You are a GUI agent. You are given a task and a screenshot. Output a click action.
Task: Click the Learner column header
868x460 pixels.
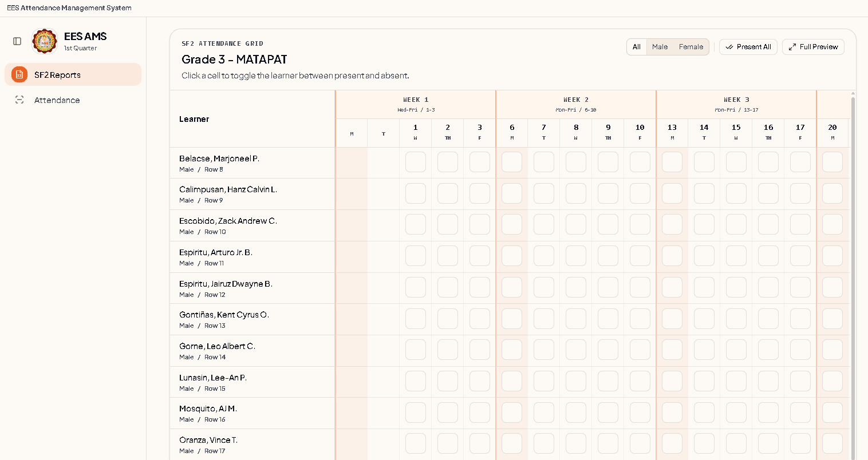coord(252,119)
